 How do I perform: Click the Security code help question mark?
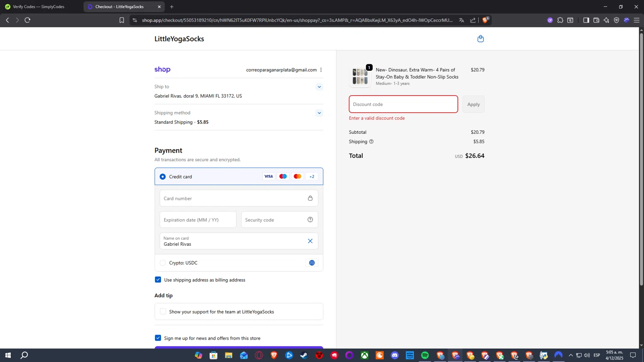tap(310, 220)
